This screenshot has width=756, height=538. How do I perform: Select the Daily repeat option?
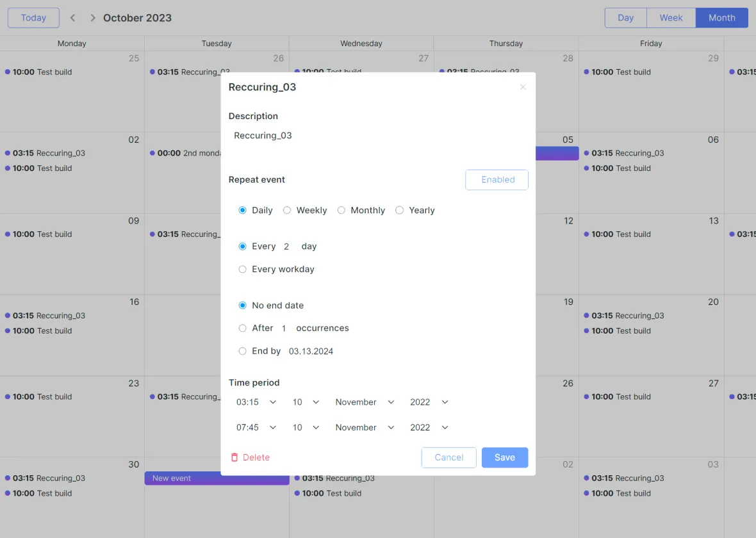click(x=243, y=210)
